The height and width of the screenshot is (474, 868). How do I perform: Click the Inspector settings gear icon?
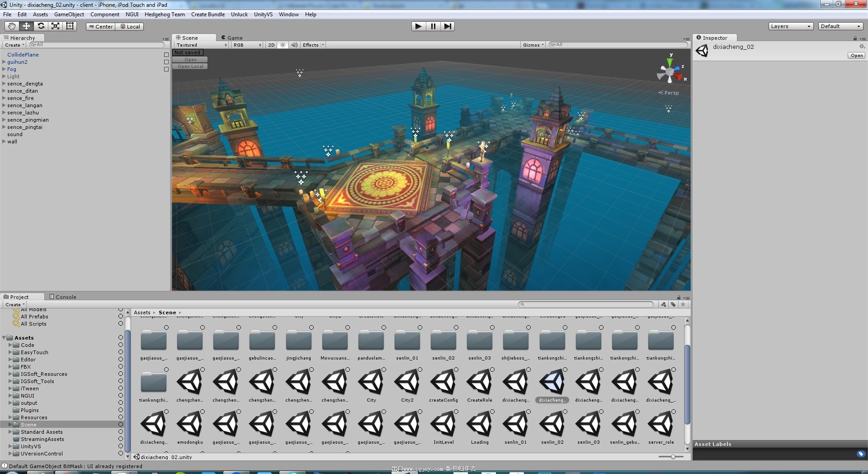(862, 47)
